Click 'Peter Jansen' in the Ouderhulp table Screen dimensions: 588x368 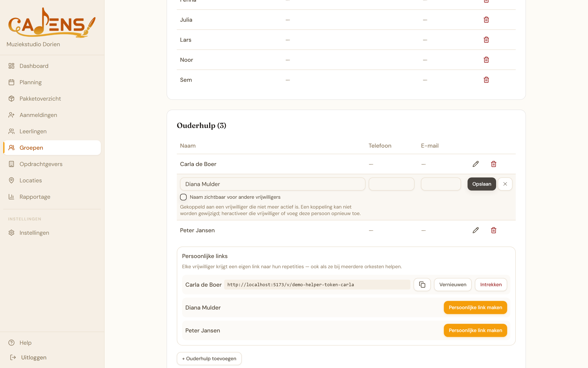pos(197,230)
